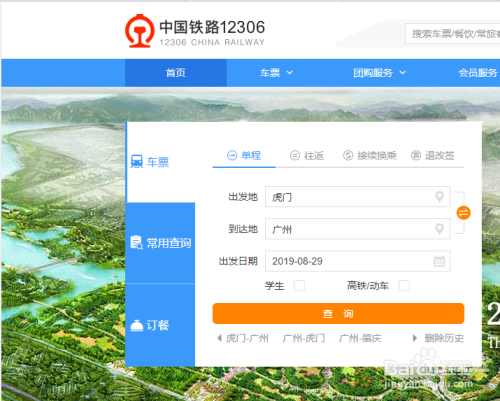The image size is (500, 401).
Task: Click the meal bell icon beside 订餐
Action: pos(136,326)
